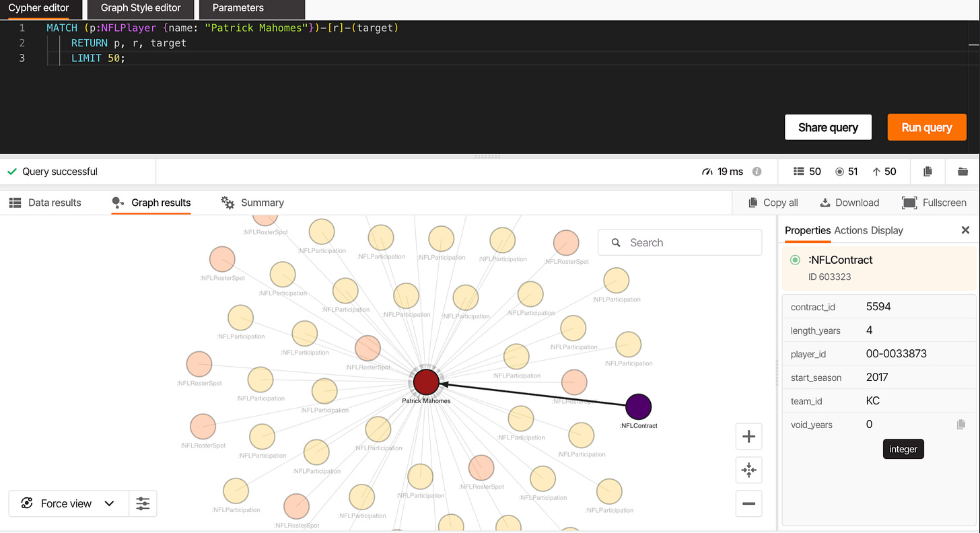Copy the void_years value icon
The image size is (980, 533).
(961, 425)
